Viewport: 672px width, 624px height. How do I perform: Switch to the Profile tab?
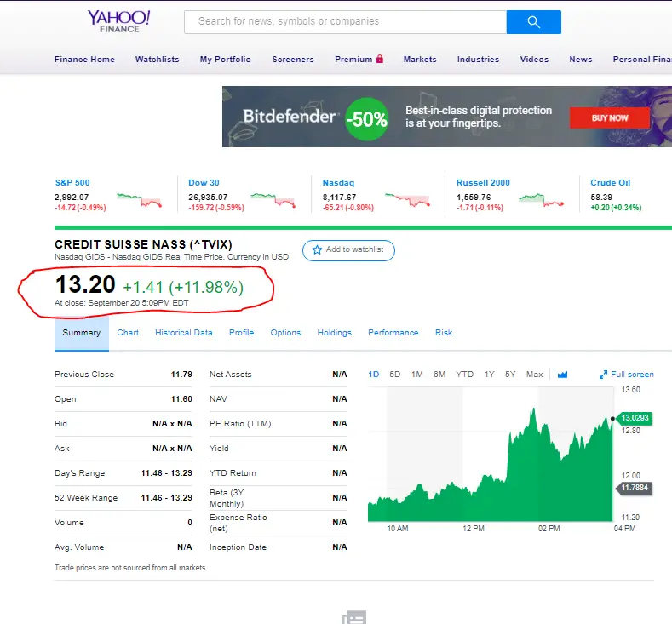pyautogui.click(x=241, y=333)
